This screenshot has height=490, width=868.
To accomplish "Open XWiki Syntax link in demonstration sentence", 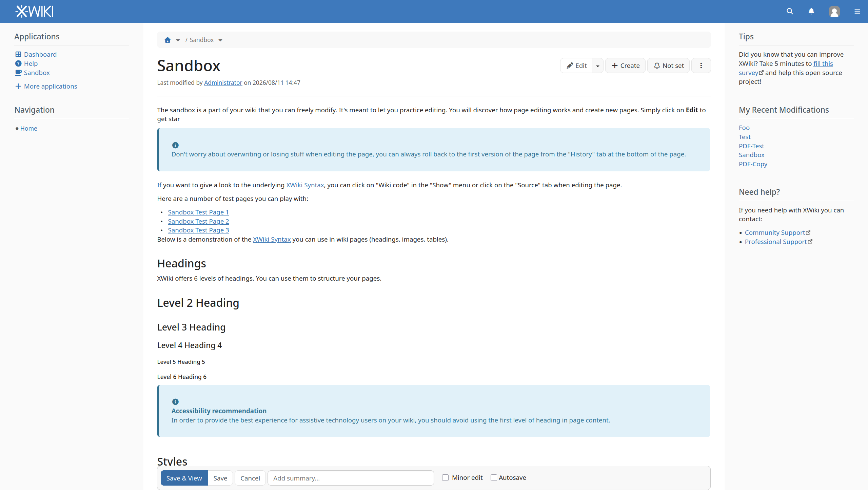I will pos(272,239).
